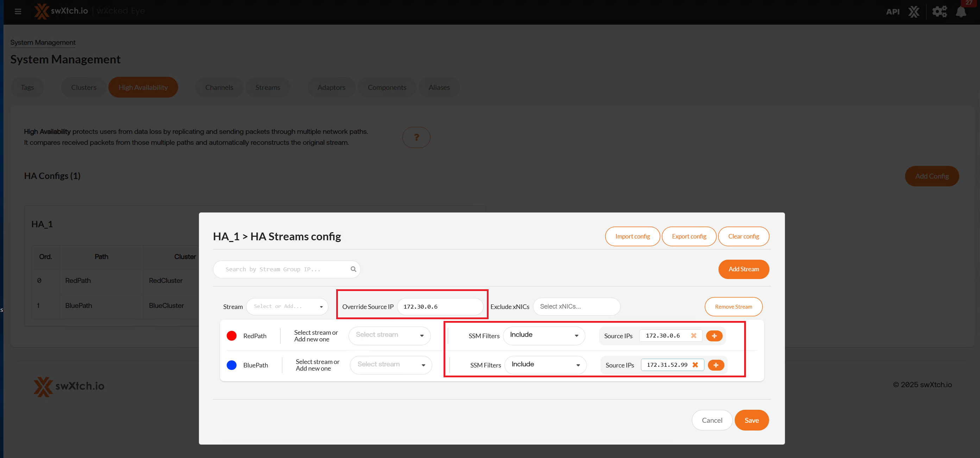Screen dimensions: 980x458
Task: Open the hamburger menu icon
Action: click(x=18, y=11)
